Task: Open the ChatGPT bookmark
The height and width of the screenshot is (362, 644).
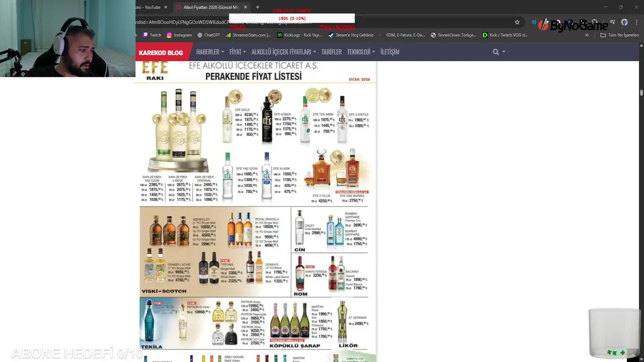Action: pos(209,35)
